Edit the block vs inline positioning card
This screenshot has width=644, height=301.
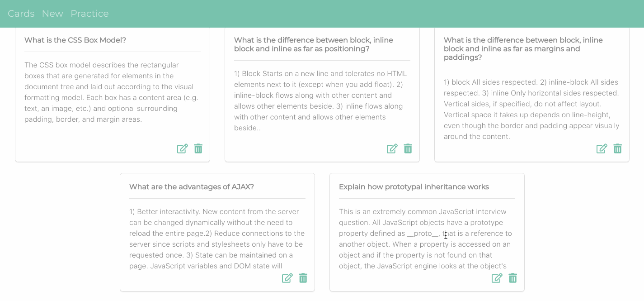tap(392, 148)
